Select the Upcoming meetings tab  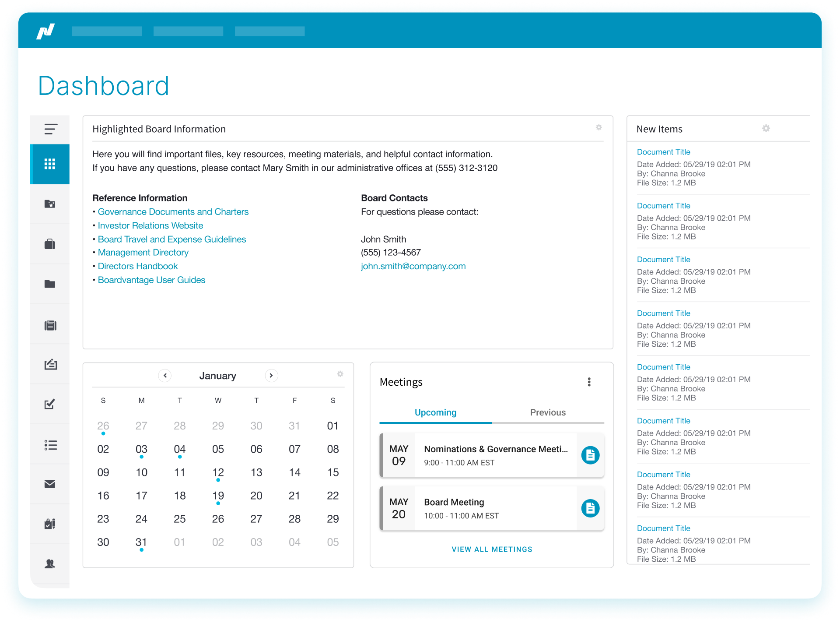(x=435, y=412)
